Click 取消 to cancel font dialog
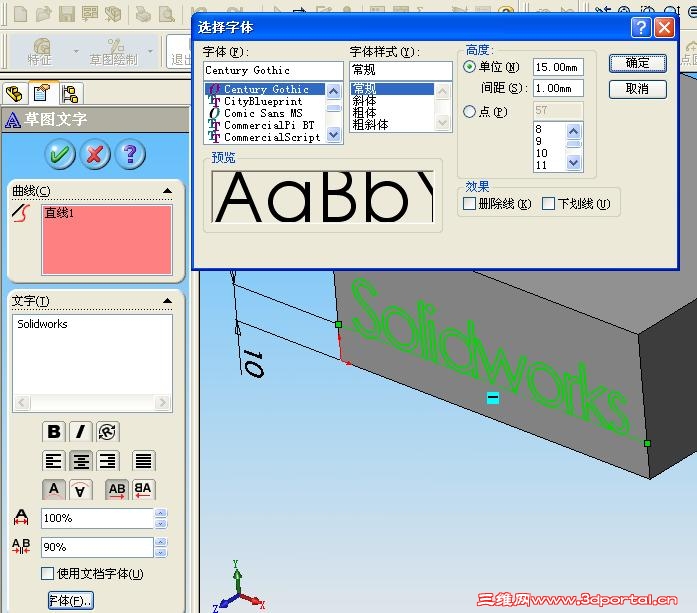This screenshot has height=613, width=697. pos(637,89)
